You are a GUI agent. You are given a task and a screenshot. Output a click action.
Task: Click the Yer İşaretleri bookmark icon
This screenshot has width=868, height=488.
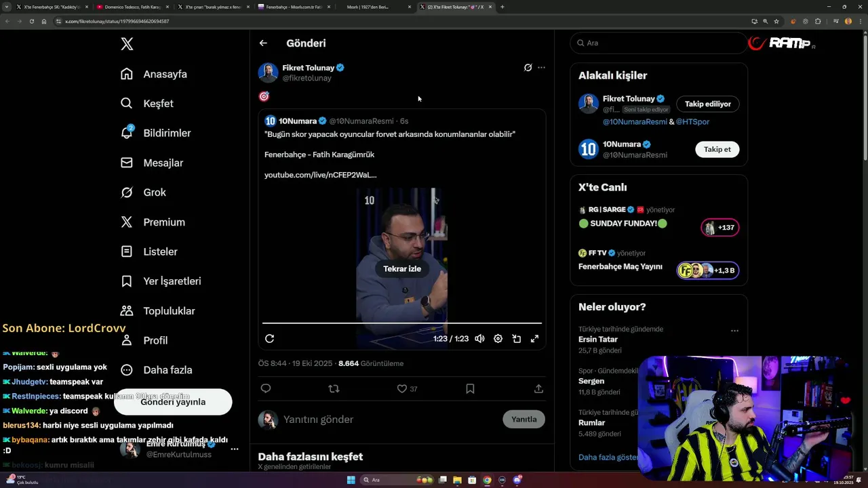coord(127,281)
